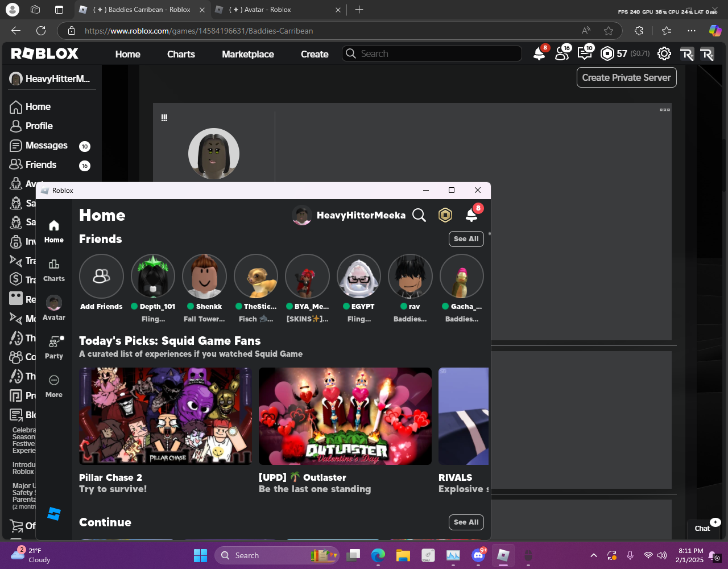The image size is (728, 569).
Task: Open Discord from the taskbar
Action: 478,555
